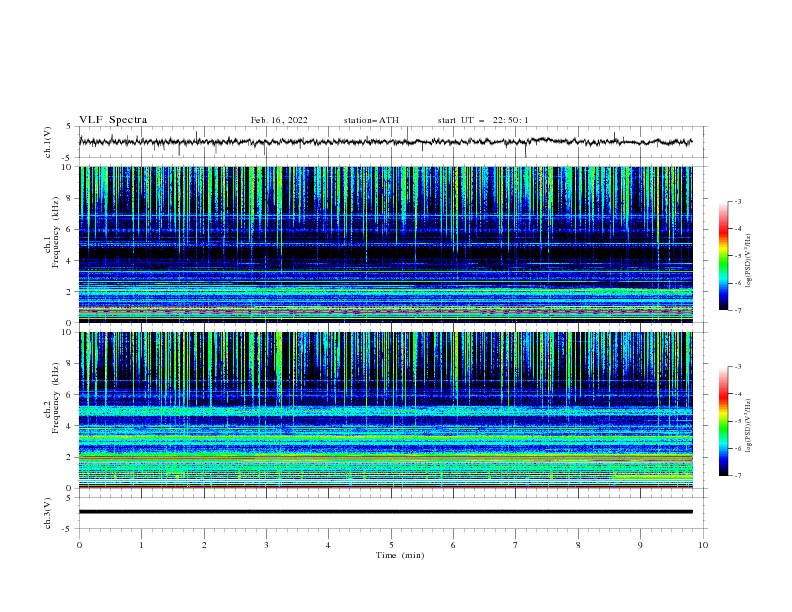
Task: Click the time axis tick label '10'
Action: tap(703, 545)
